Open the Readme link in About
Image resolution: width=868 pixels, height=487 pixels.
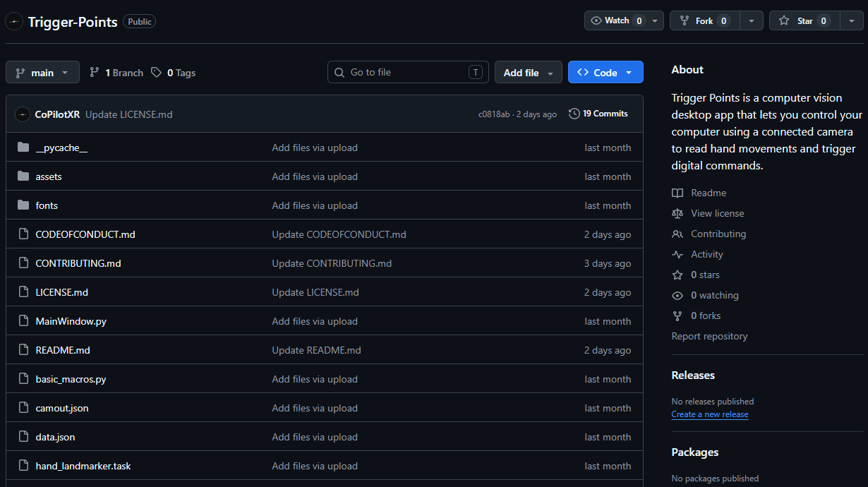(x=709, y=193)
